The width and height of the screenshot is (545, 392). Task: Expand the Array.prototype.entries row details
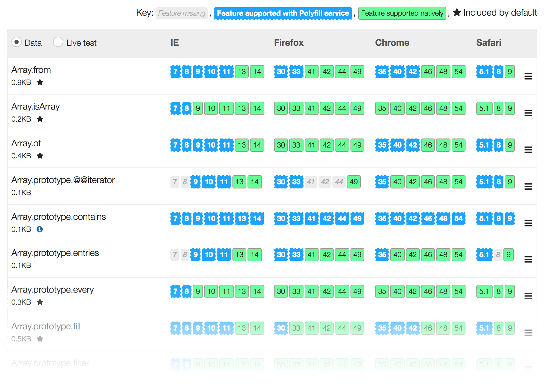(528, 259)
